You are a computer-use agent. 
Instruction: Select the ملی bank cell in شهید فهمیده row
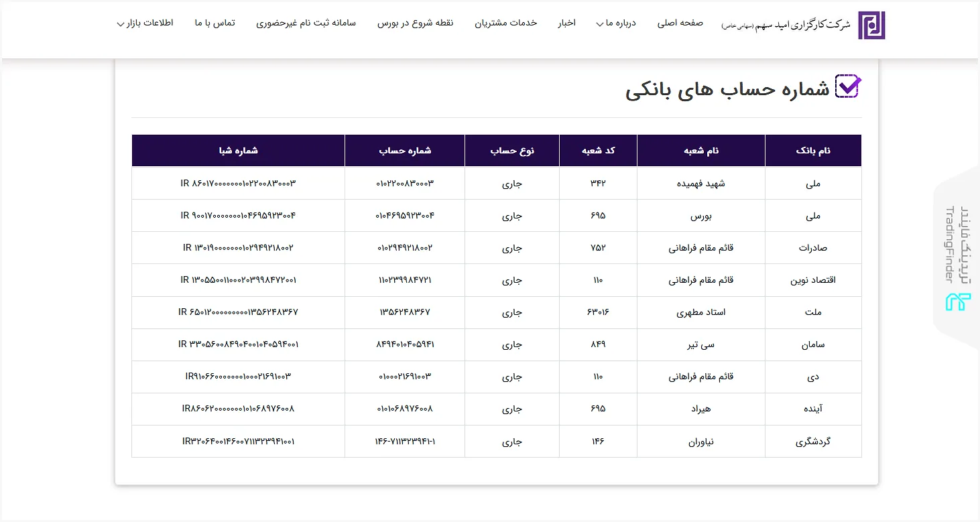813,184
